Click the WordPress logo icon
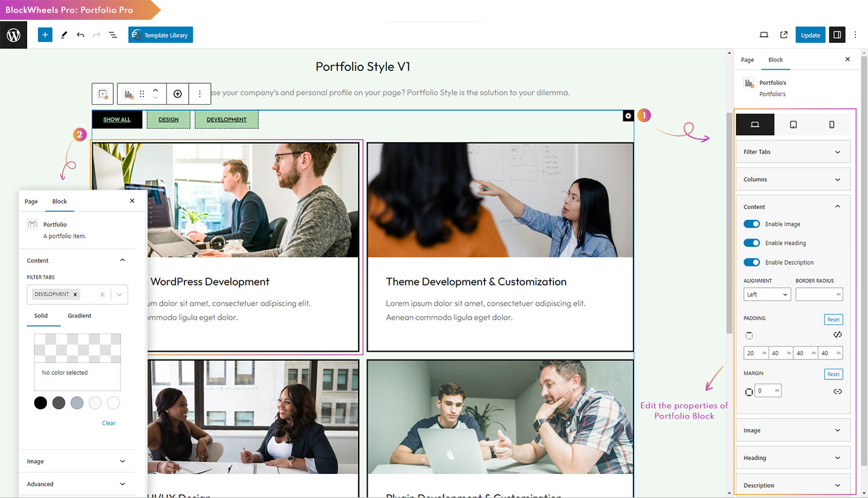Screen dimensions: 868x498 click(13, 35)
